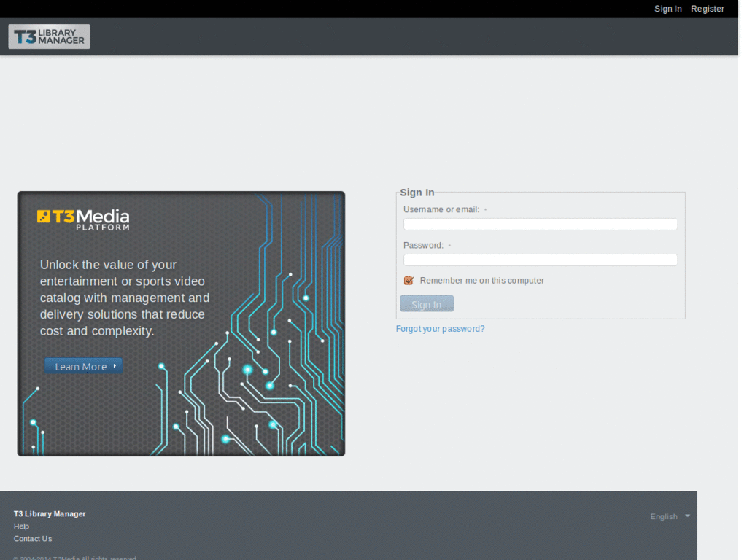Viewport: 747px width, 560px height.
Task: Click the T3 Library Manager logo
Action: tap(49, 36)
